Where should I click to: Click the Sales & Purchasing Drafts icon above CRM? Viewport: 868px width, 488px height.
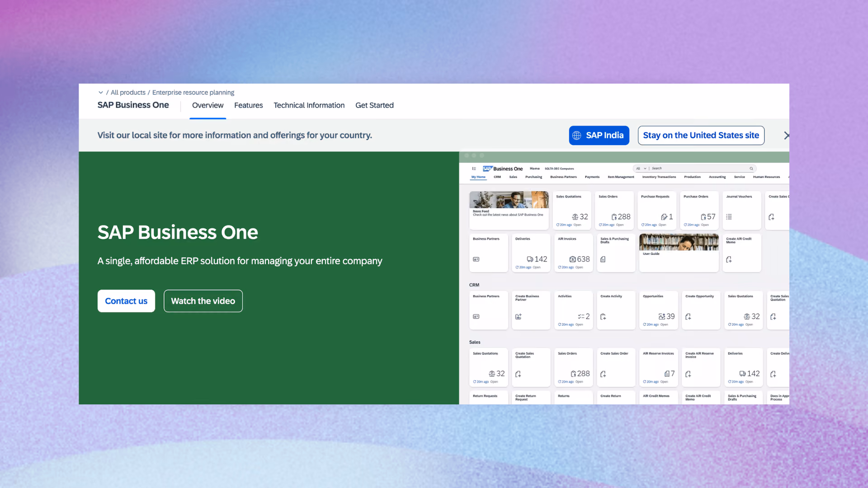pyautogui.click(x=603, y=259)
